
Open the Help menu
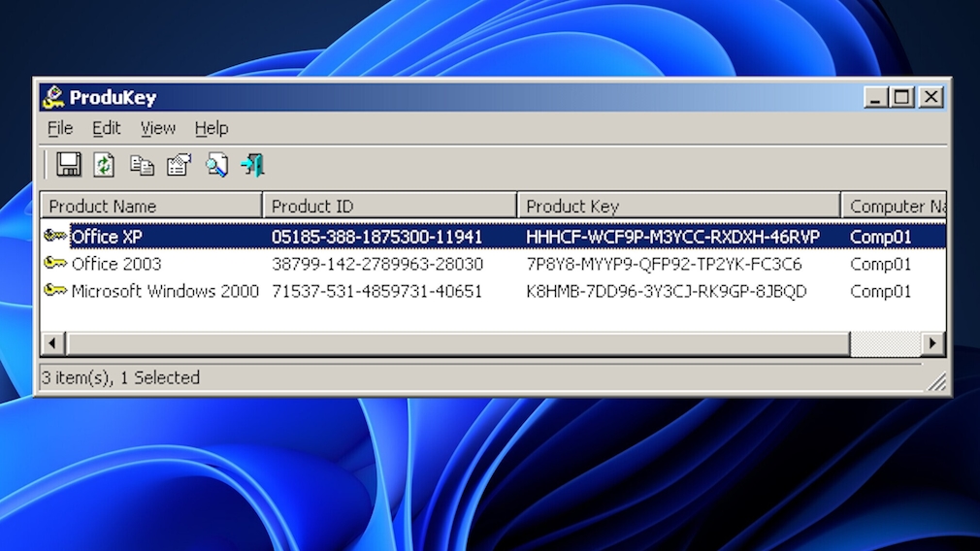pyautogui.click(x=211, y=128)
